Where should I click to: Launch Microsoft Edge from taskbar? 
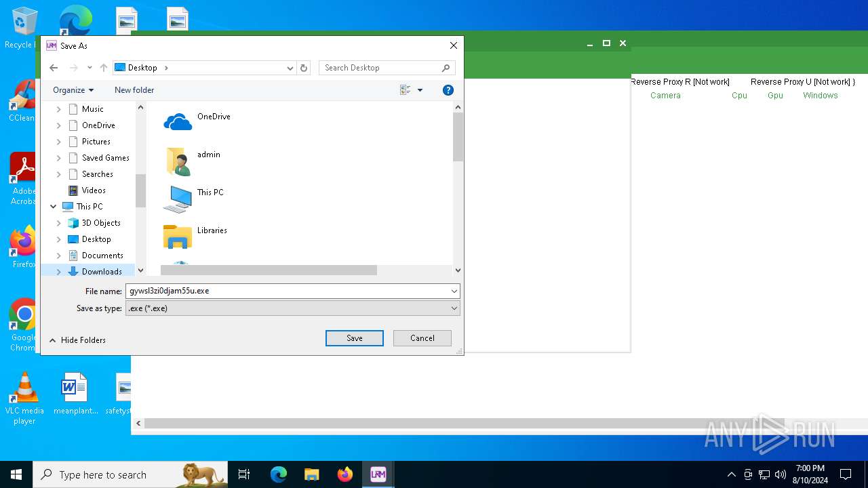tap(279, 474)
